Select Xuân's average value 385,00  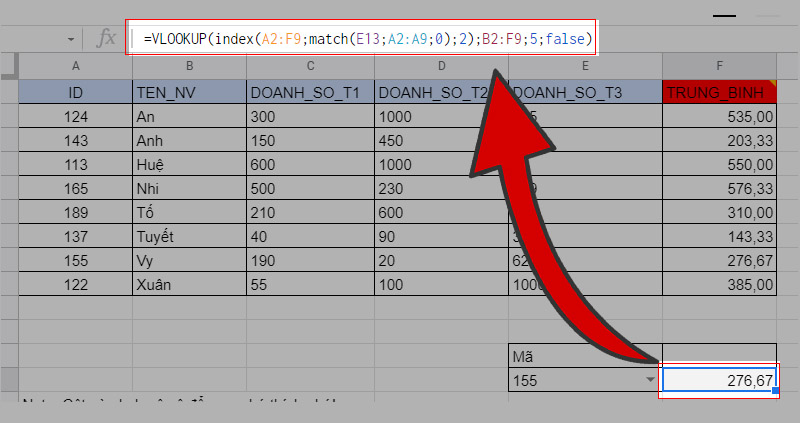click(x=720, y=284)
